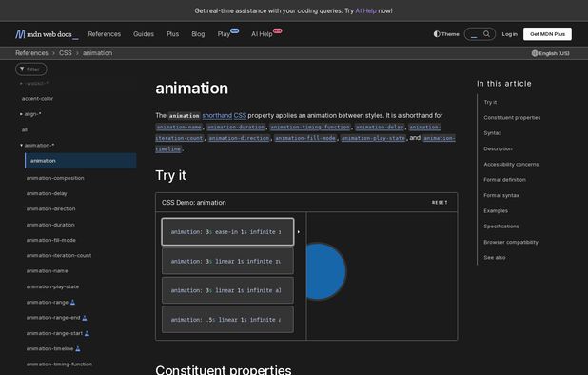The height and width of the screenshot is (375, 588).
Task: Click AI Help link in top banner
Action: (x=365, y=10)
